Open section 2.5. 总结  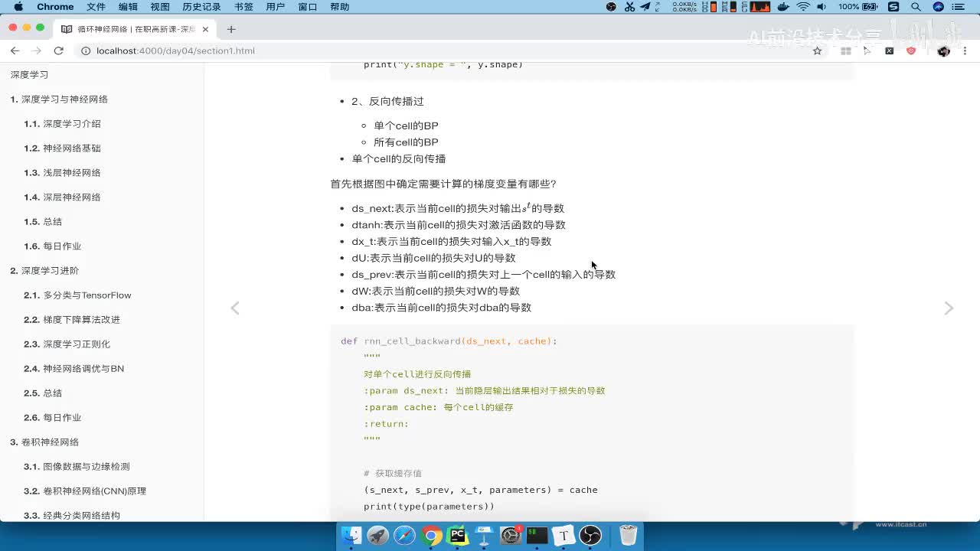(43, 393)
